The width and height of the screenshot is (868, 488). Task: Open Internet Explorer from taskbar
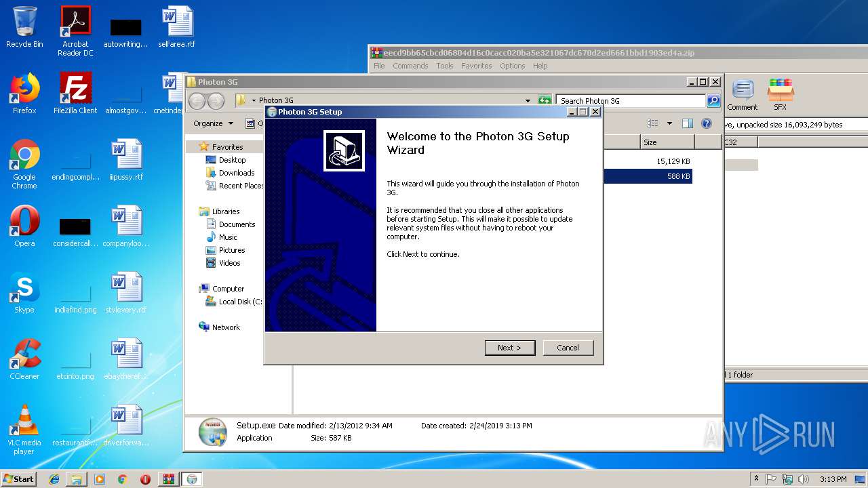[54, 479]
